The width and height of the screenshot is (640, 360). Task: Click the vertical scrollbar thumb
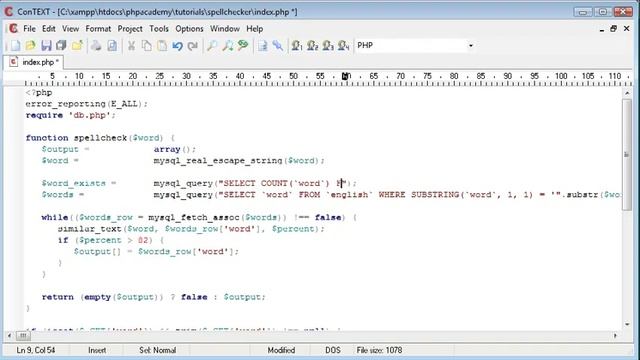tap(627, 155)
